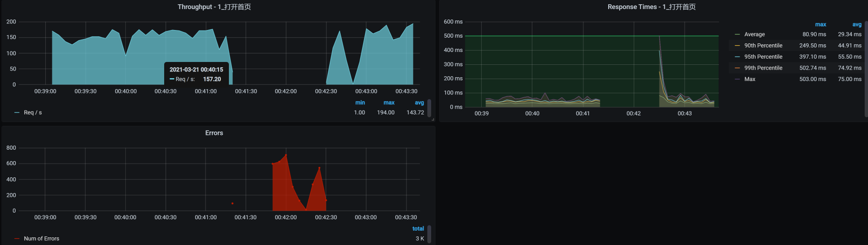Click the Average series color line icon
The height and width of the screenshot is (245, 868).
point(737,34)
